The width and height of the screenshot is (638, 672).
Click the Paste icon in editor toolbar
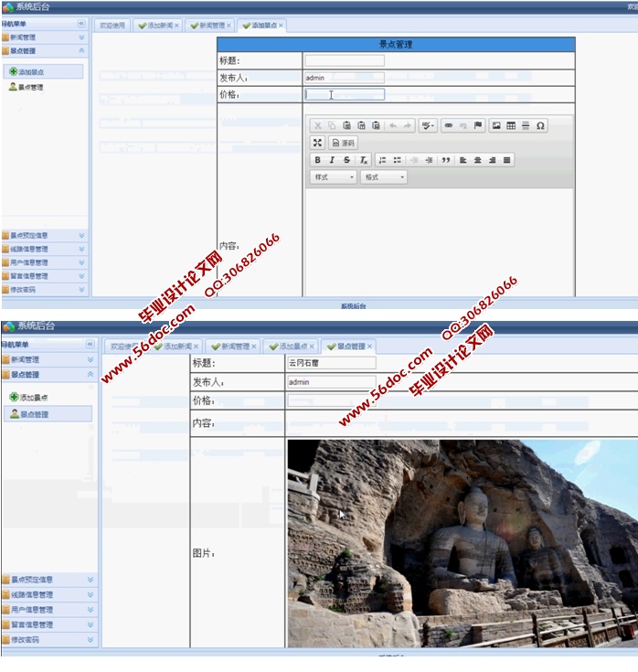click(346, 125)
